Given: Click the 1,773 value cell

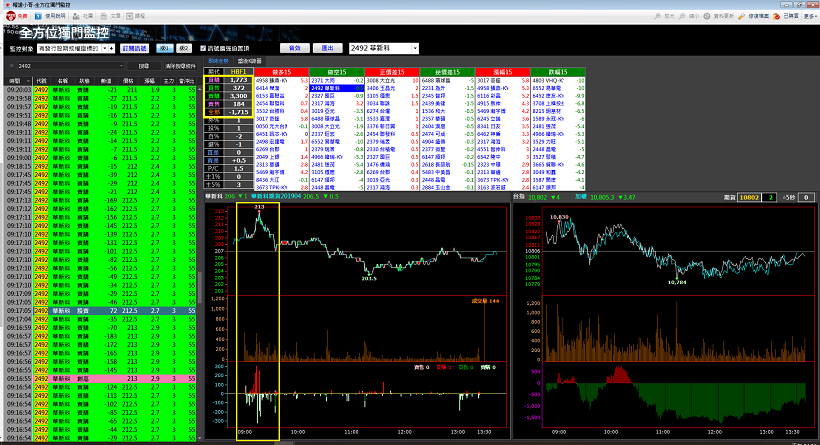Looking at the screenshot, I should pos(238,80).
